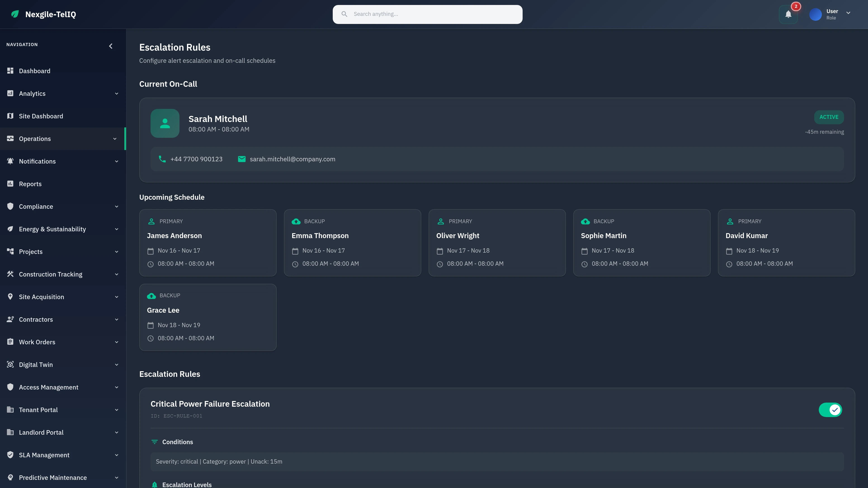Collapse the navigation sidebar with the arrow

[111, 46]
